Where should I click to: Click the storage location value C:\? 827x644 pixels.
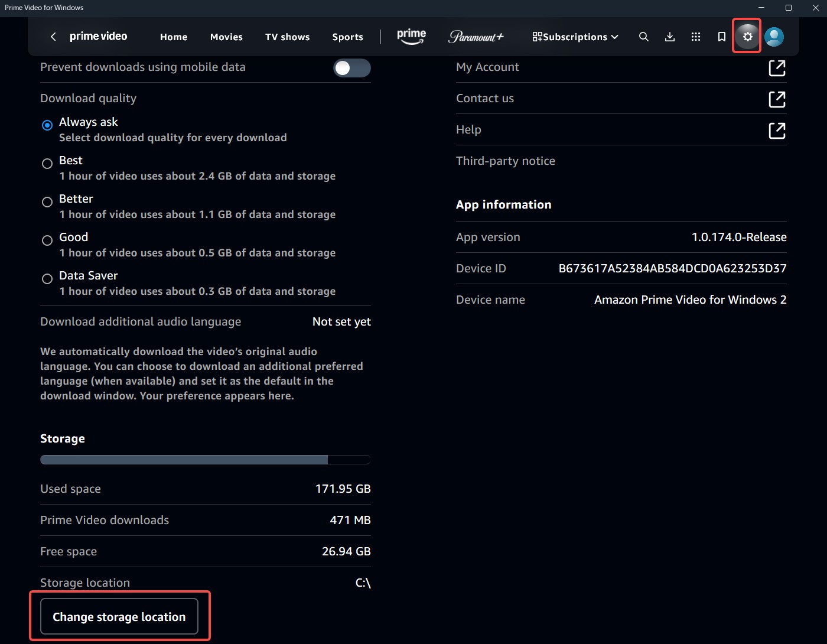coord(363,583)
